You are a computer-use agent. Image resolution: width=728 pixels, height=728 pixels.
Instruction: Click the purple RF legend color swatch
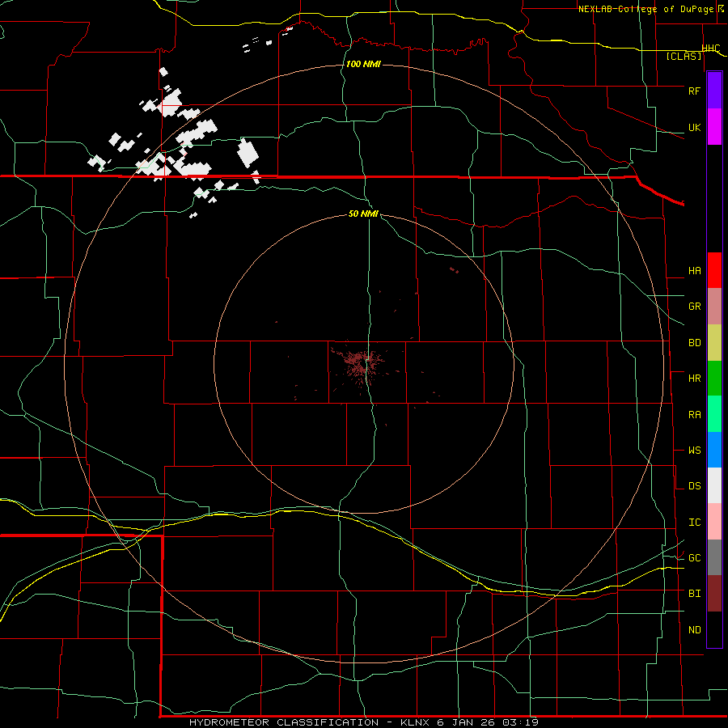point(714,91)
